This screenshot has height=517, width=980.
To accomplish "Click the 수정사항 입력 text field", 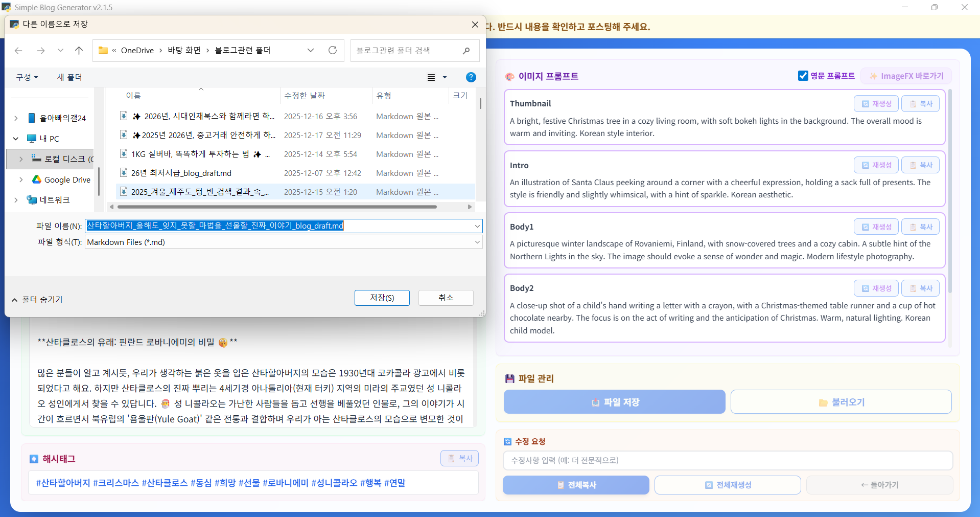I will (728, 460).
